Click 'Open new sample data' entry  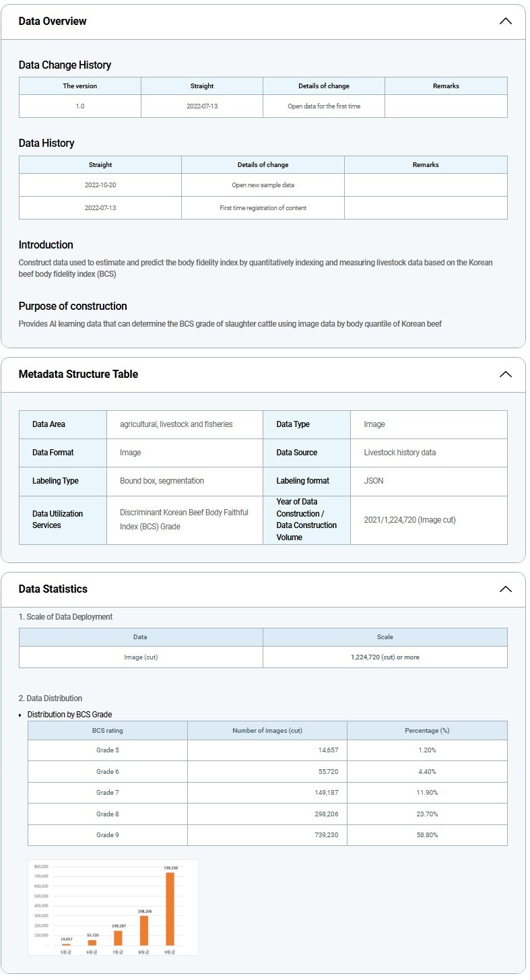click(x=263, y=185)
